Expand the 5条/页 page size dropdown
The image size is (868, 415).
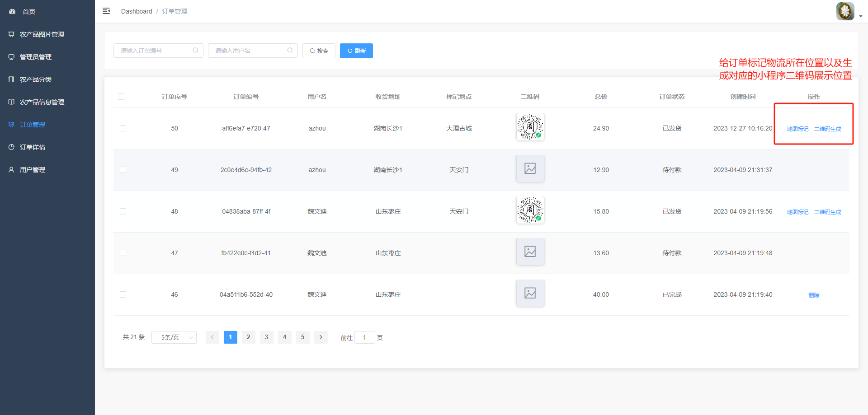pos(174,337)
